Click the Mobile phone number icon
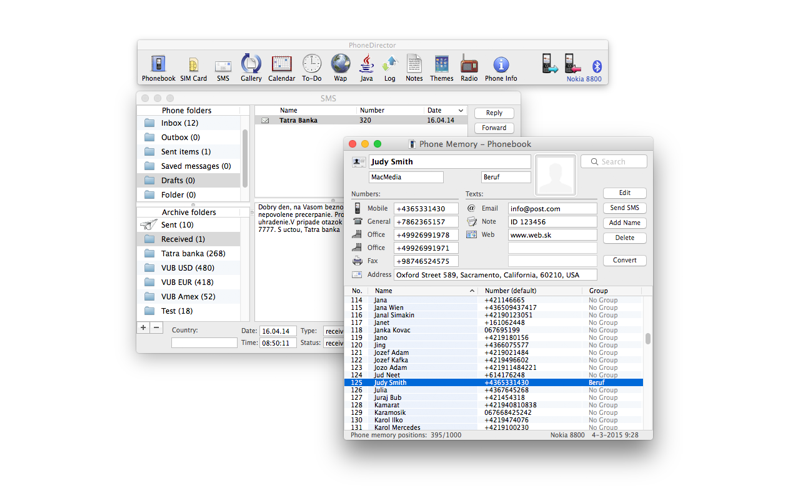800x500 pixels. [x=357, y=208]
